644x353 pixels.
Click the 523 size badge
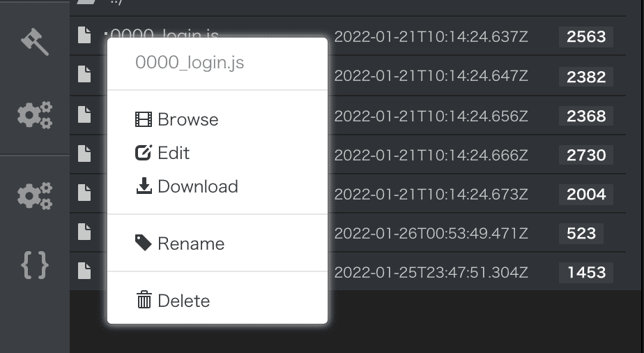pyautogui.click(x=581, y=234)
